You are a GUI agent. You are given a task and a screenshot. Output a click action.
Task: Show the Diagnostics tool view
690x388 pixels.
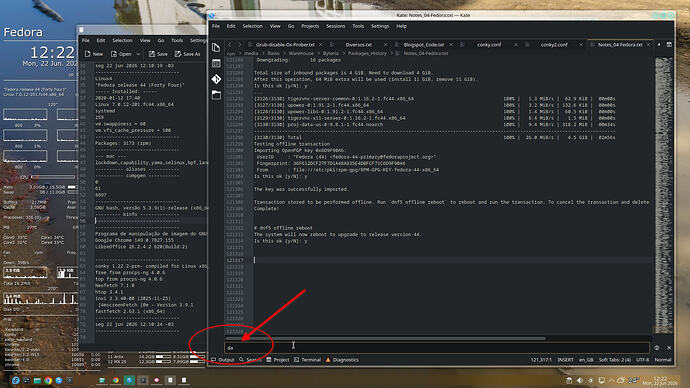(342, 360)
